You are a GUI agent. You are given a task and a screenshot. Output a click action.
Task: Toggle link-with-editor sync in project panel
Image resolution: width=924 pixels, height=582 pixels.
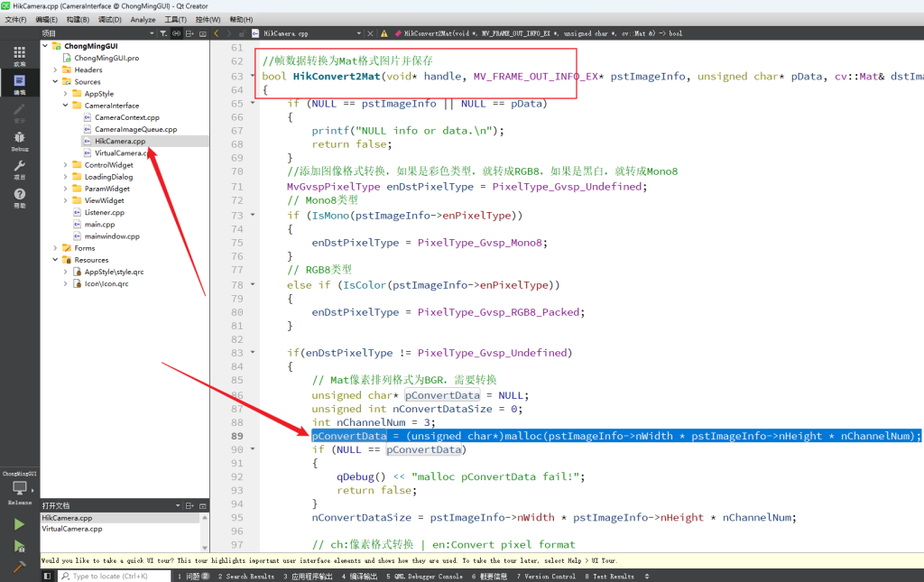(177, 33)
